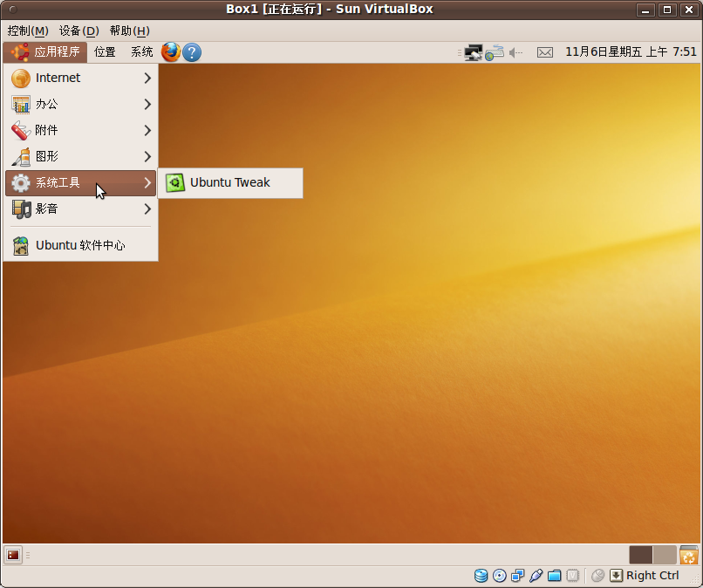This screenshot has width=703, height=588.
Task: Open the 应用程序 Applications menu
Action: pyautogui.click(x=45, y=52)
